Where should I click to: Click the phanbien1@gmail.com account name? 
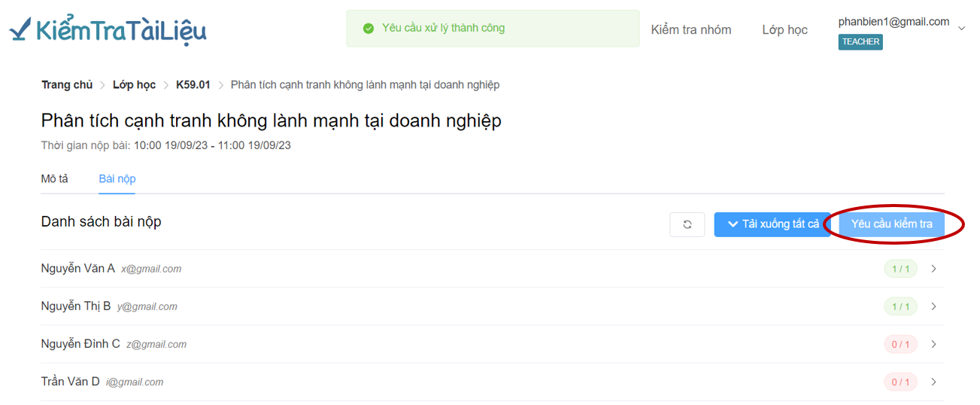point(894,22)
